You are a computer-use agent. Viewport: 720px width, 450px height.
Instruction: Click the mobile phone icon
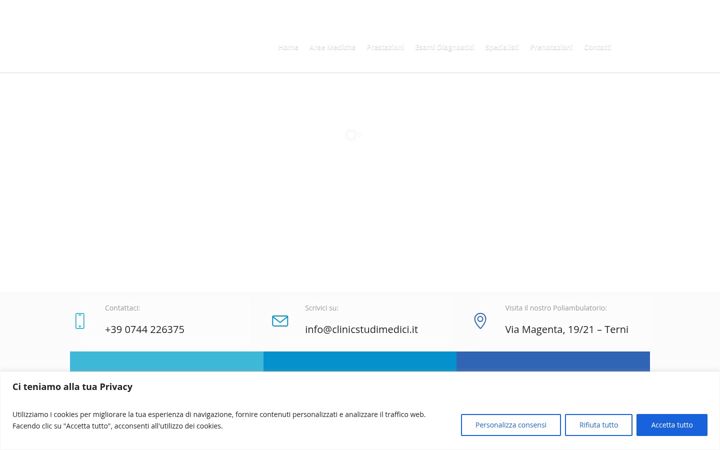(80, 321)
